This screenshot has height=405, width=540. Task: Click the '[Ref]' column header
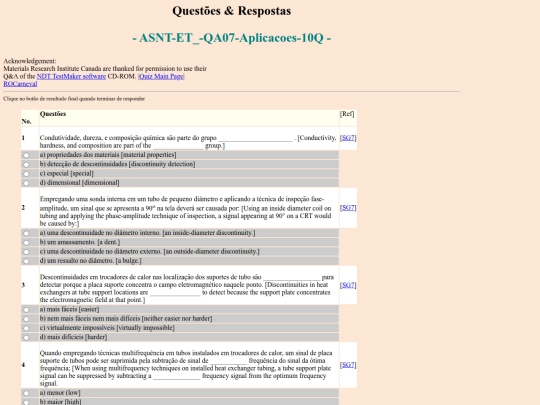pos(347,114)
